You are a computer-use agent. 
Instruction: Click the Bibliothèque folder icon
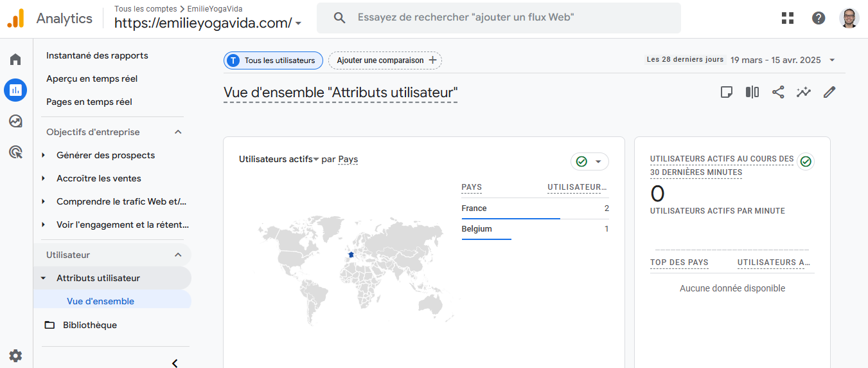click(49, 325)
